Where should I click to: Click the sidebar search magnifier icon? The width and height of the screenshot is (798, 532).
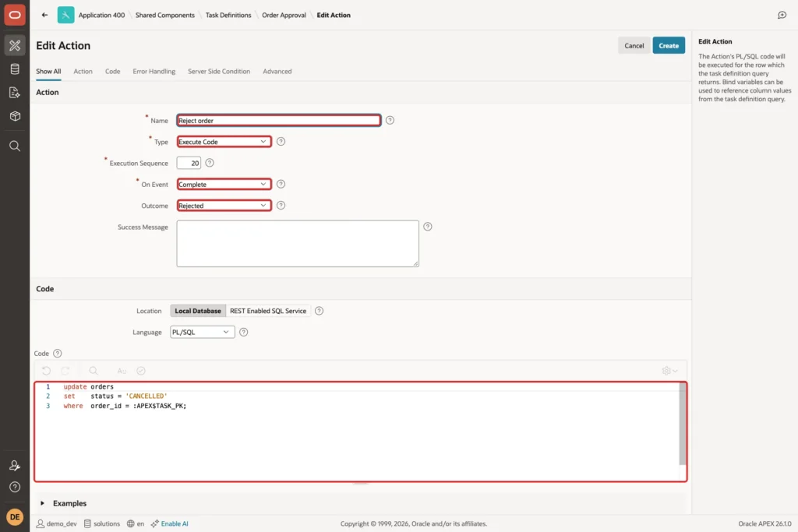15,146
